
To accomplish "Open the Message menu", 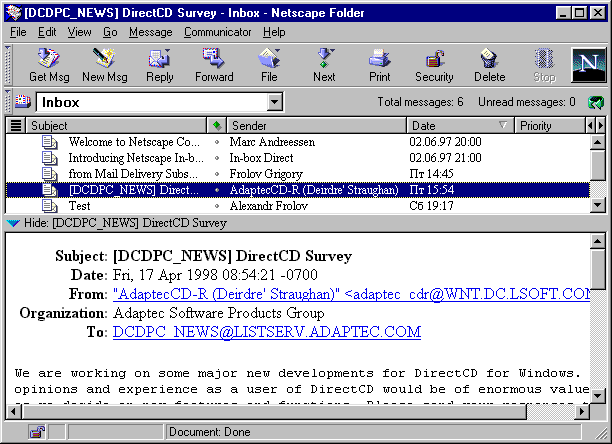I will (x=151, y=32).
